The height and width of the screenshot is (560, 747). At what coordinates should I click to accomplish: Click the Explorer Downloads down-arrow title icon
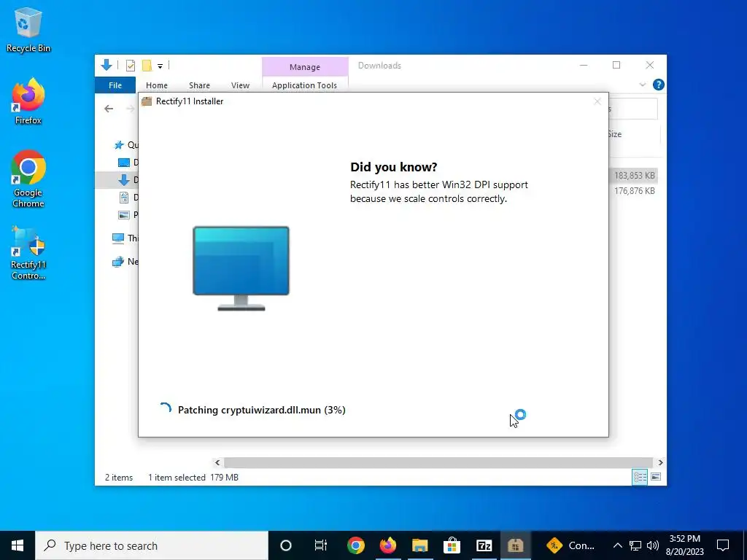(x=107, y=65)
